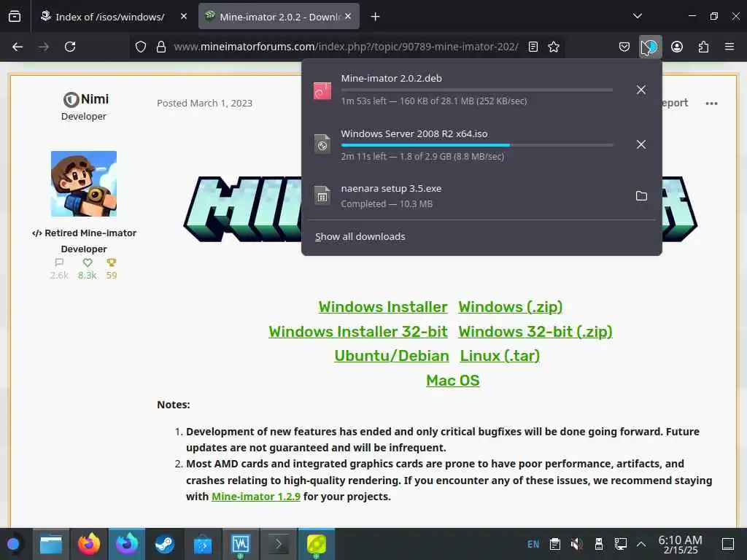The image size is (747, 560).
Task: Select the Mine-imator 2.0.2 Download tab
Action: [x=279, y=17]
